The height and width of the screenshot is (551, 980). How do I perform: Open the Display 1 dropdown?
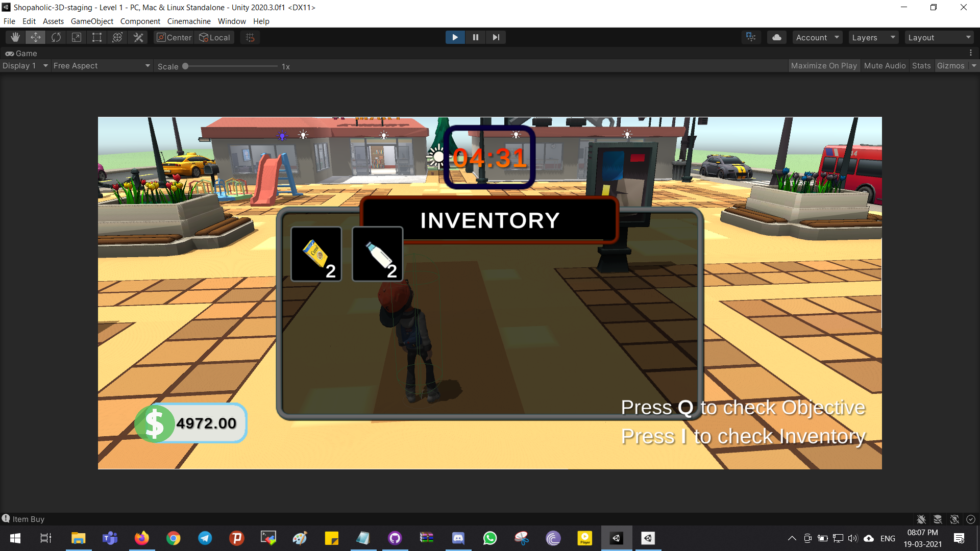(25, 66)
